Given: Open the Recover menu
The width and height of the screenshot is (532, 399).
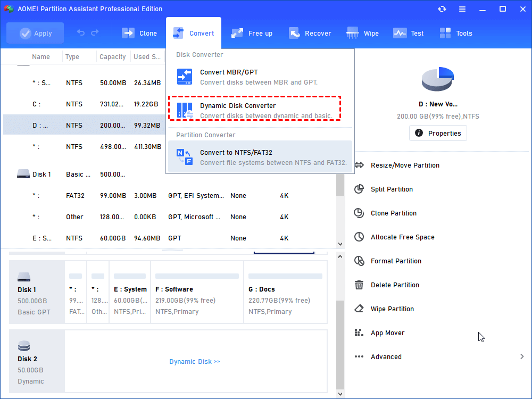Looking at the screenshot, I should 310,33.
